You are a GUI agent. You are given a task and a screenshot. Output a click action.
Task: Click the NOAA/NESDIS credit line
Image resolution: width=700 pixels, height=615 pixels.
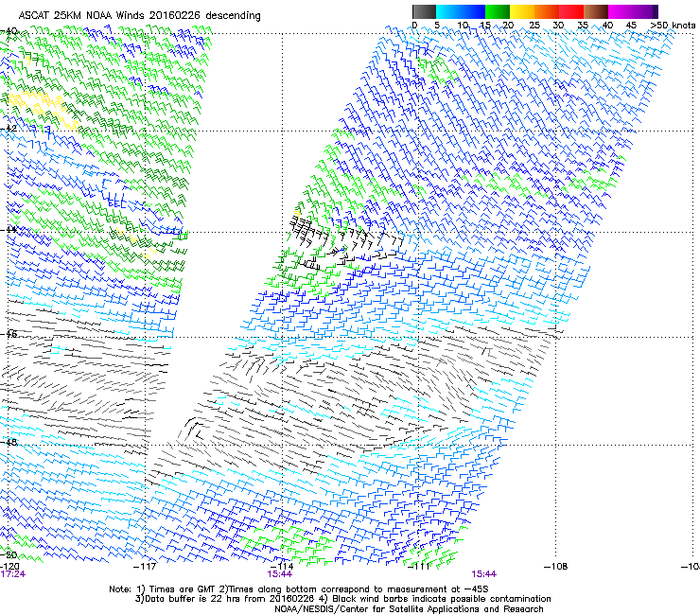pos(409,609)
